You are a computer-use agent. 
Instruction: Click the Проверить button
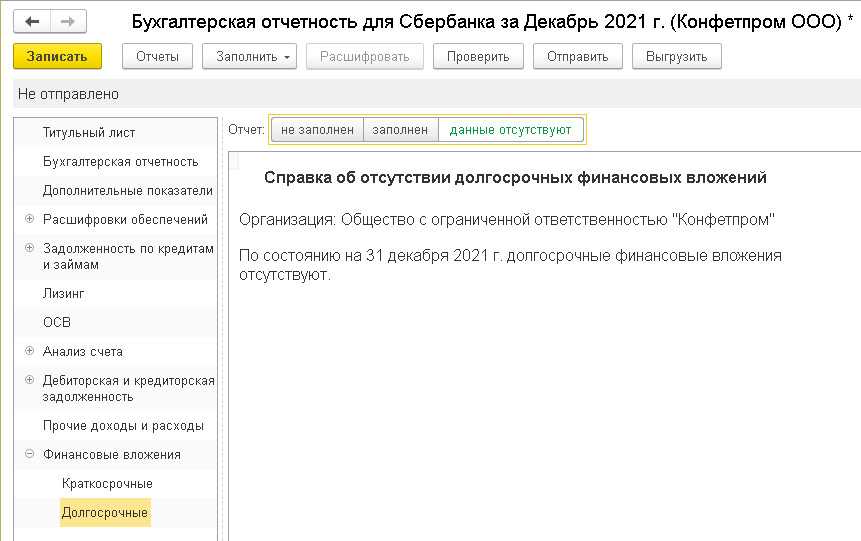[x=478, y=57]
